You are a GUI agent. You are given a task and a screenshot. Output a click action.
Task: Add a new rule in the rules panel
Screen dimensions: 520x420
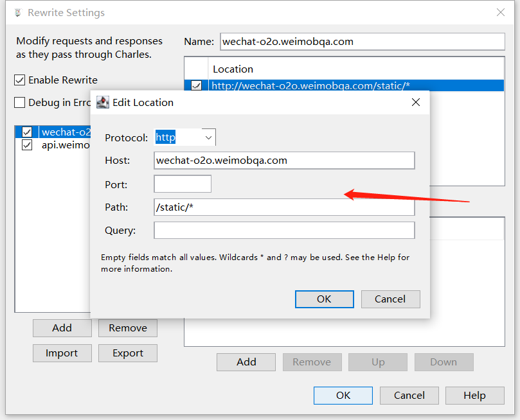click(246, 362)
